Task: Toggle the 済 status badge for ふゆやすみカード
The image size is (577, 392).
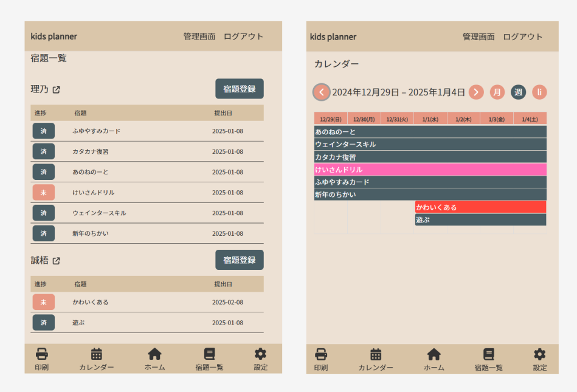Action: click(x=43, y=131)
